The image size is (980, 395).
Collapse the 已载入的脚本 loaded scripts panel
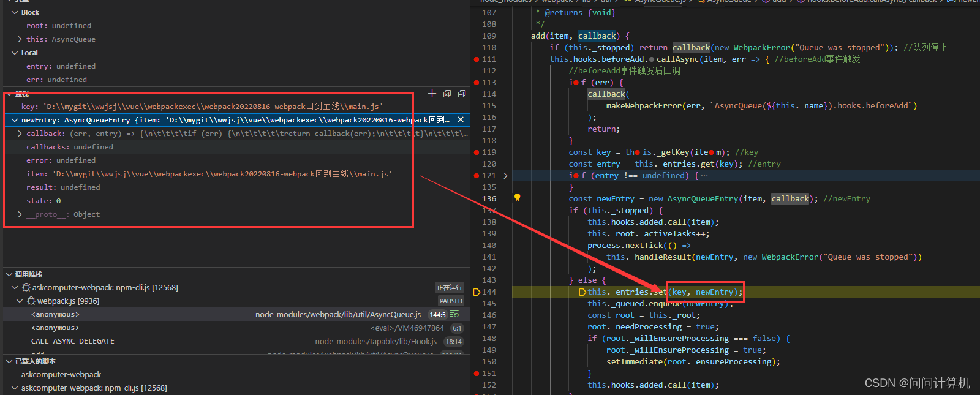[9, 361]
